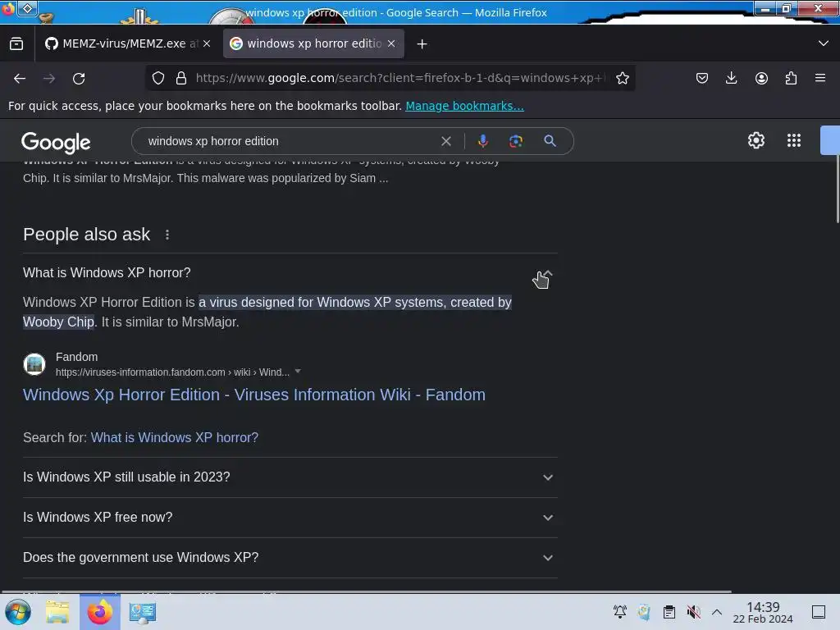Search for What is Windows XP horror

point(174,438)
